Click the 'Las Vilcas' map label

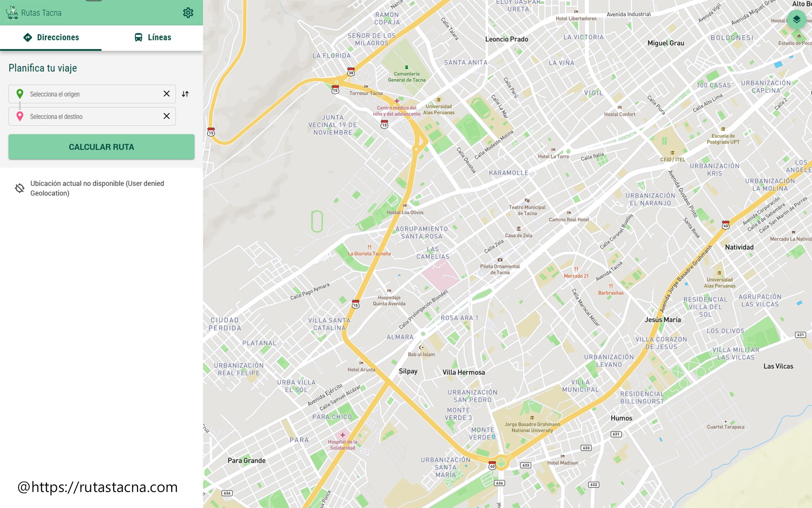coord(778,366)
